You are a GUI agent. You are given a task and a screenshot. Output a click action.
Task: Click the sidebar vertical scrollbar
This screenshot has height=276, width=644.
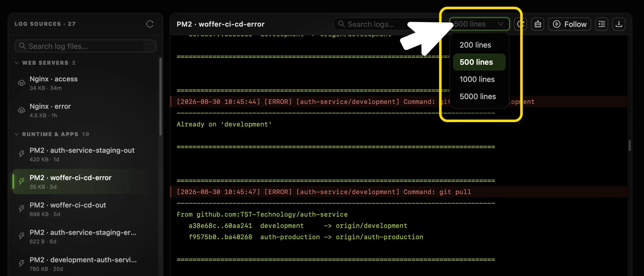click(x=161, y=96)
